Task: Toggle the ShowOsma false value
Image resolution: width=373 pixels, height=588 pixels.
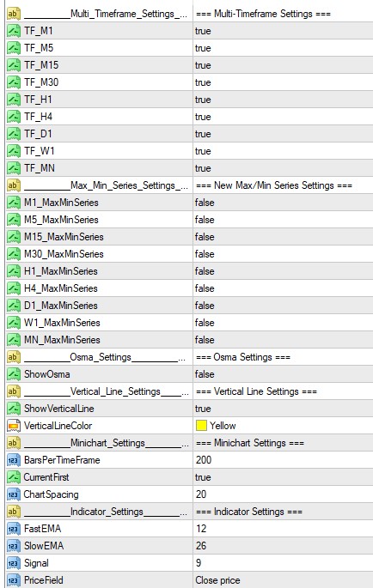Action: pyautogui.click(x=205, y=374)
